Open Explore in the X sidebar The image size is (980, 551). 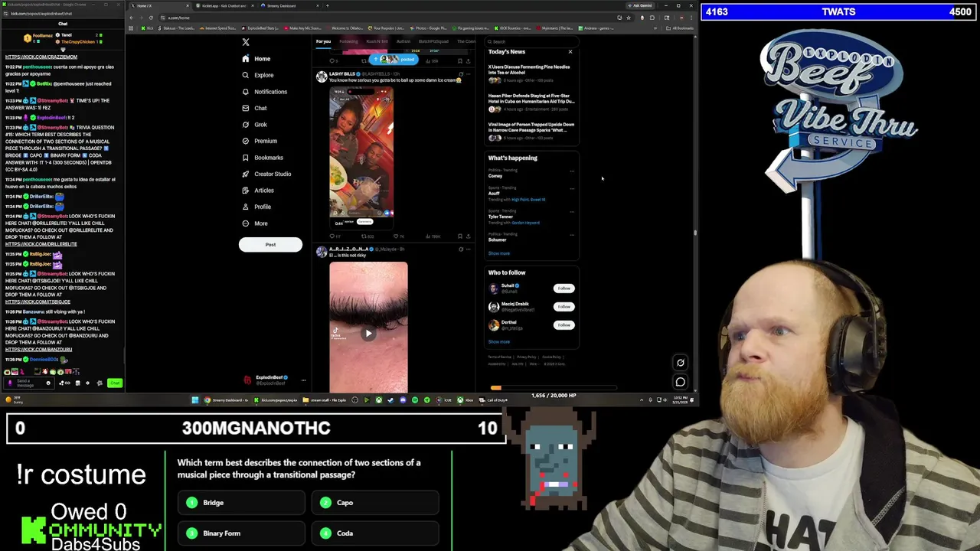tap(257, 75)
